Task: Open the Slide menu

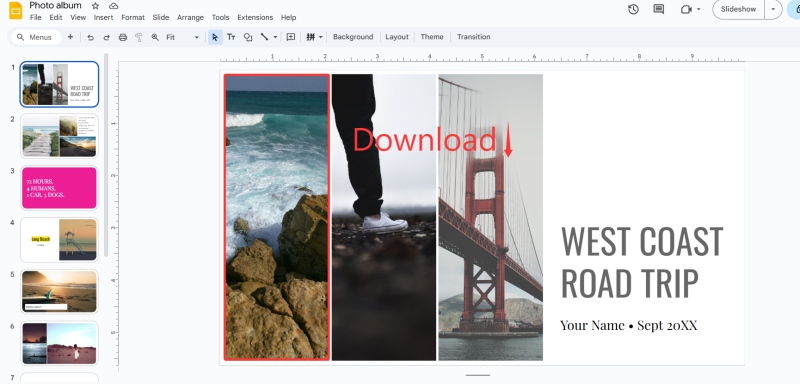Action: coord(161,17)
